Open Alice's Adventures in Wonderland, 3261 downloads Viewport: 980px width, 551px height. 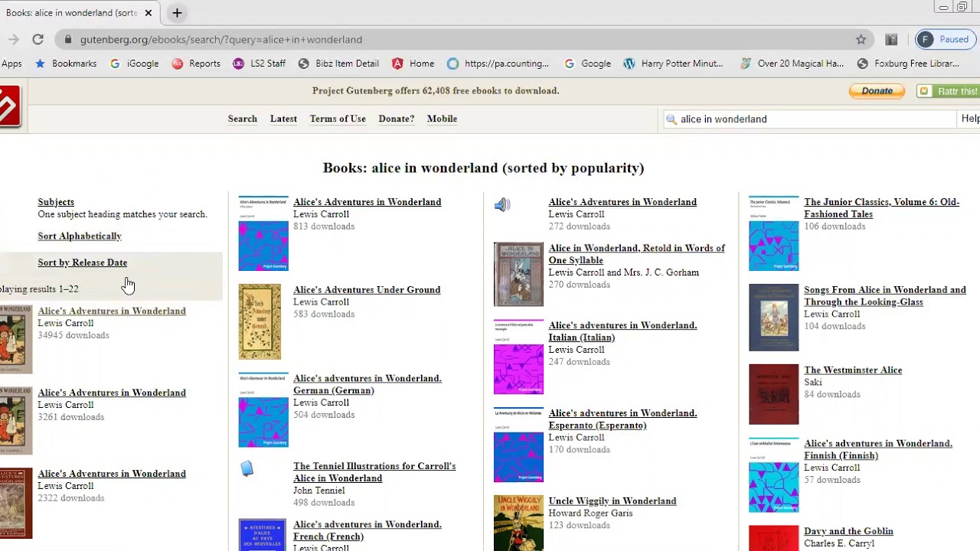pos(112,393)
